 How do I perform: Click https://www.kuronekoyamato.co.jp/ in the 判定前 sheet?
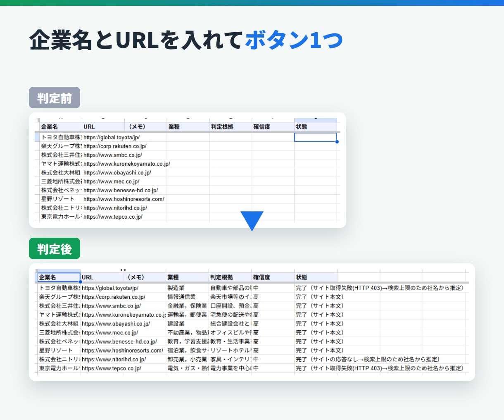tap(127, 164)
